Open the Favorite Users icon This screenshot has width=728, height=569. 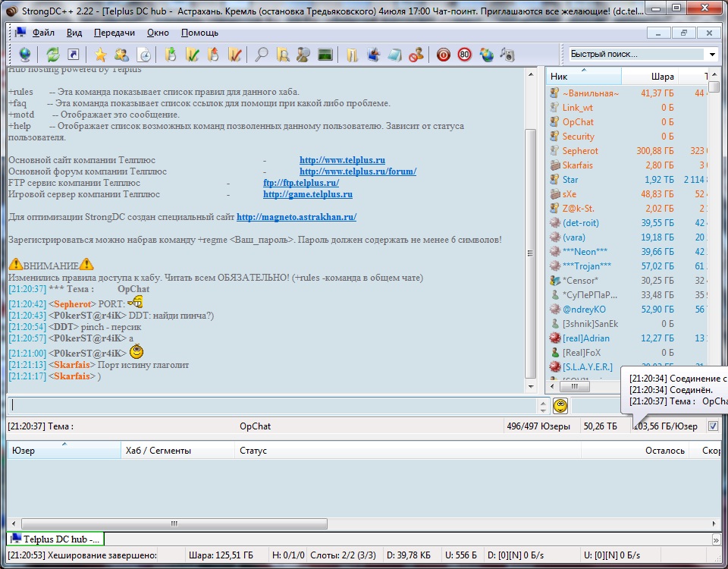pyautogui.click(x=122, y=55)
